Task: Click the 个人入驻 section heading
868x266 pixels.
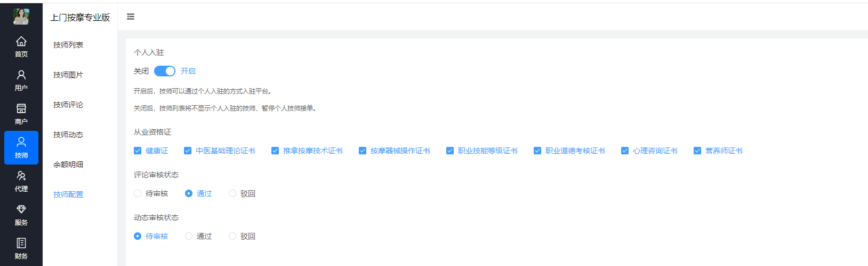Action: click(149, 52)
